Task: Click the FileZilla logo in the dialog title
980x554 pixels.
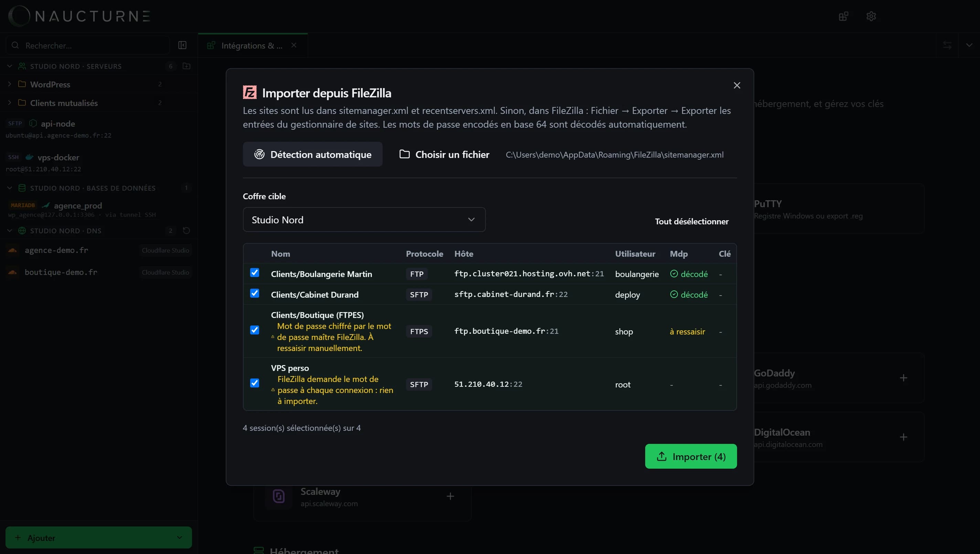Action: click(x=249, y=93)
